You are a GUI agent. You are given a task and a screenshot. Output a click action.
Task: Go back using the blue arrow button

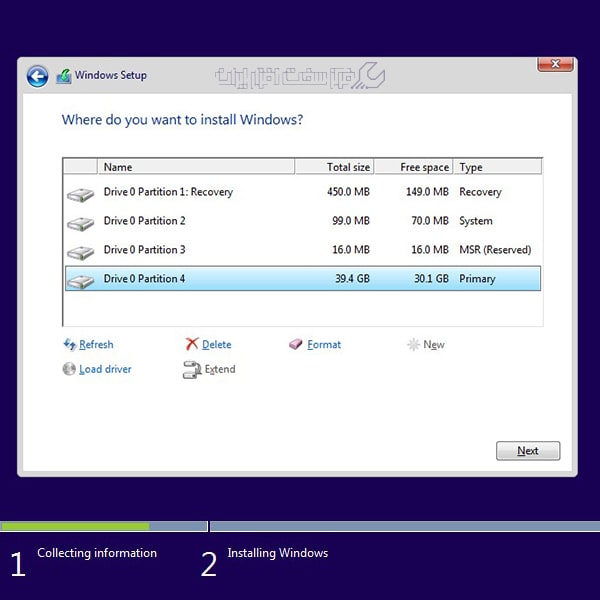coord(38,77)
